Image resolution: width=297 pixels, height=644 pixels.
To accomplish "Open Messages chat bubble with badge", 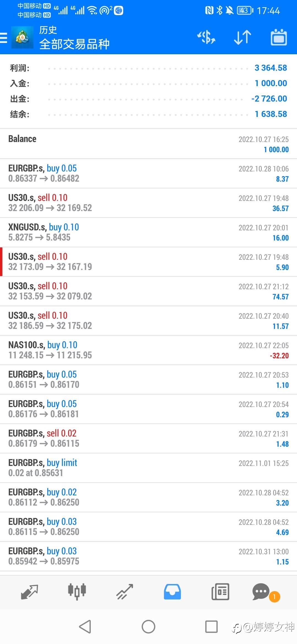I will pyautogui.click(x=261, y=592).
